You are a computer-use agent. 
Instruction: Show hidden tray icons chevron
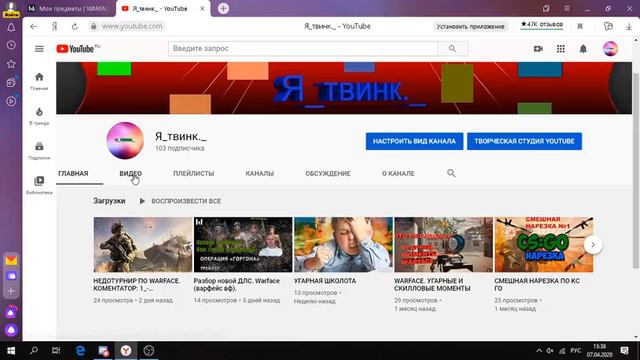[x=539, y=351]
